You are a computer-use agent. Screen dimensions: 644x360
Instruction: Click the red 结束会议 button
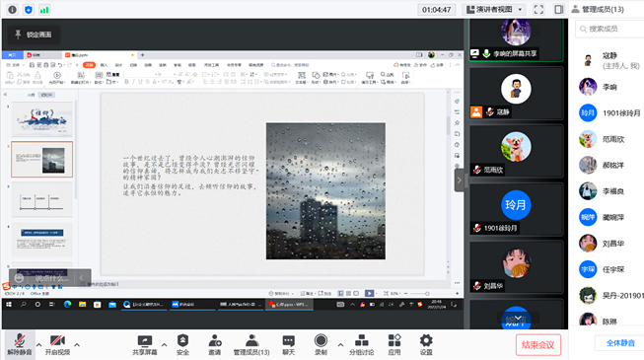[538, 345]
